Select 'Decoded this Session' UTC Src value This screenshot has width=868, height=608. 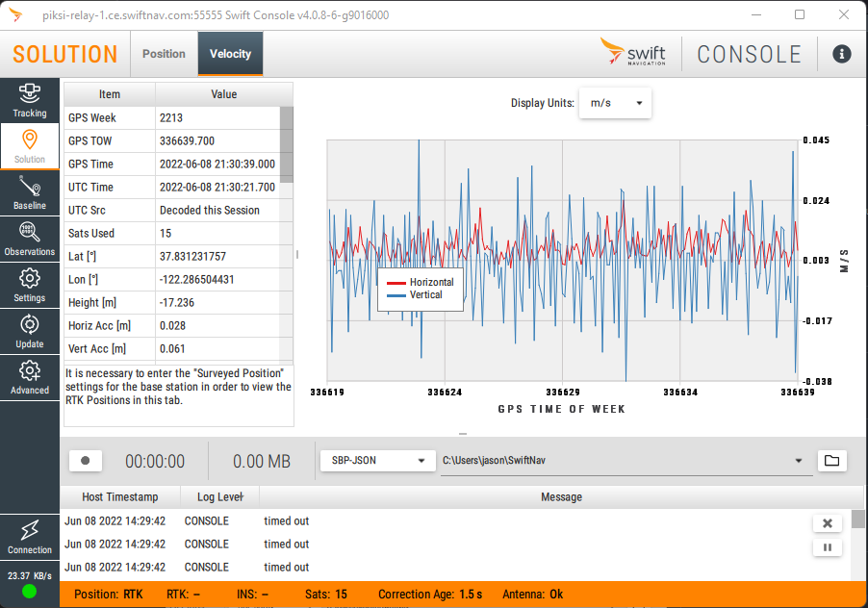(x=209, y=211)
